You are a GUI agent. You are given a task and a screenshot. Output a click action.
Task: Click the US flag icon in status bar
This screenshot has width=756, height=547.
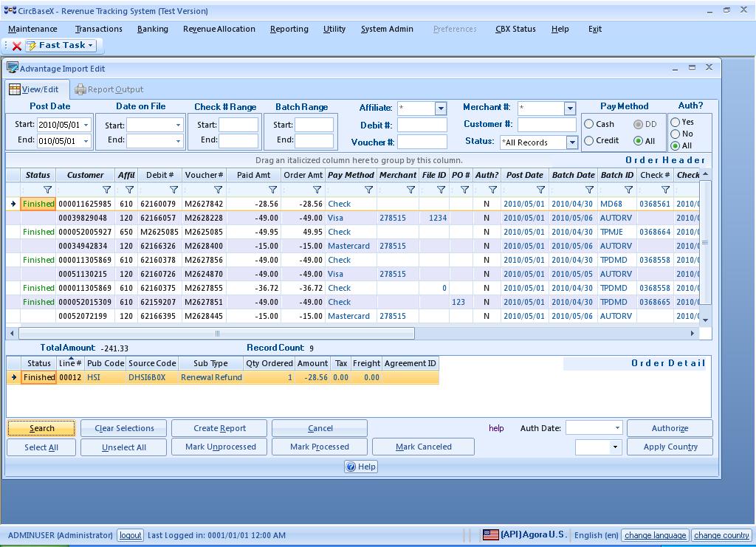pos(490,534)
